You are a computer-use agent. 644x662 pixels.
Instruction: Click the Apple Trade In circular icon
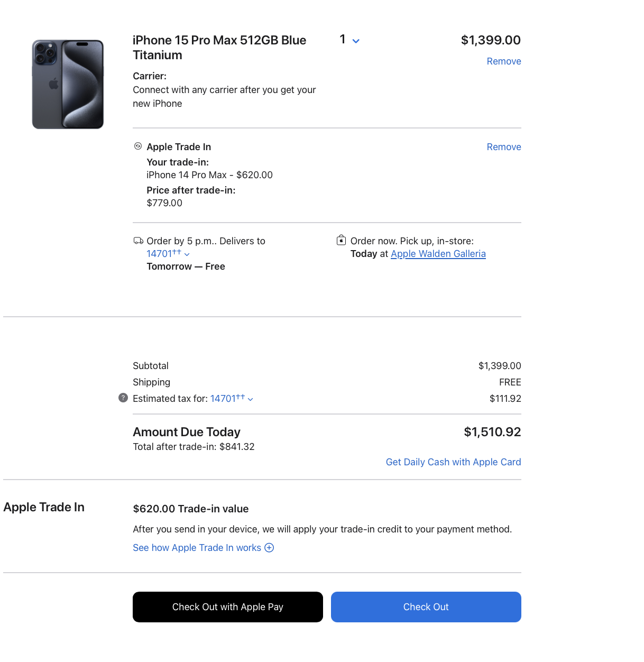138,146
